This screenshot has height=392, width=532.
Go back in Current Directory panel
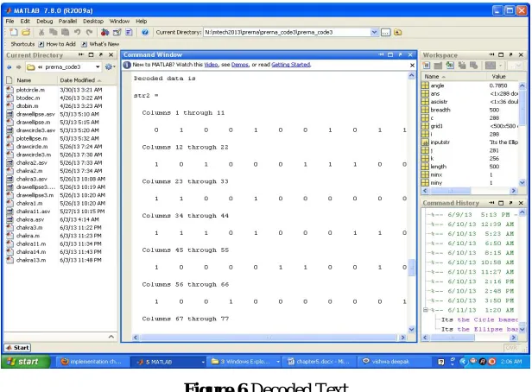(x=9, y=67)
